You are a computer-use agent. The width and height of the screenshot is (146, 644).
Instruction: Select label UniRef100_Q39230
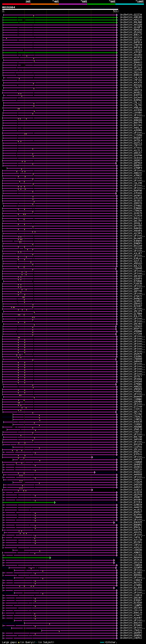(x=131, y=40)
